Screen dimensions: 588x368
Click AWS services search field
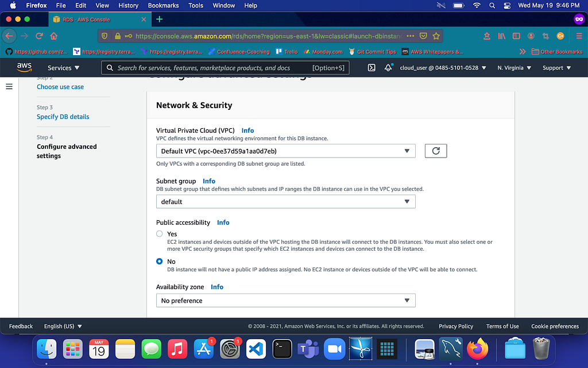[225, 68]
